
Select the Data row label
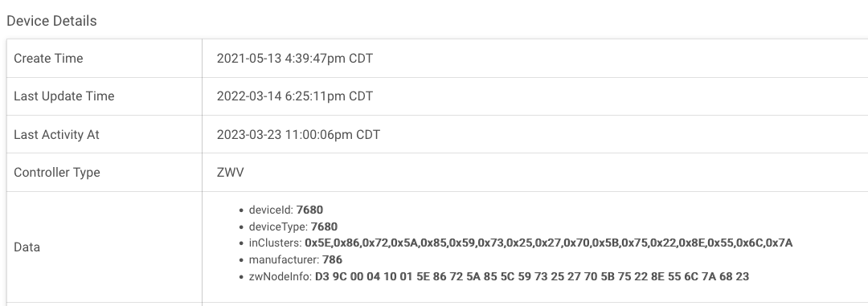click(x=27, y=247)
